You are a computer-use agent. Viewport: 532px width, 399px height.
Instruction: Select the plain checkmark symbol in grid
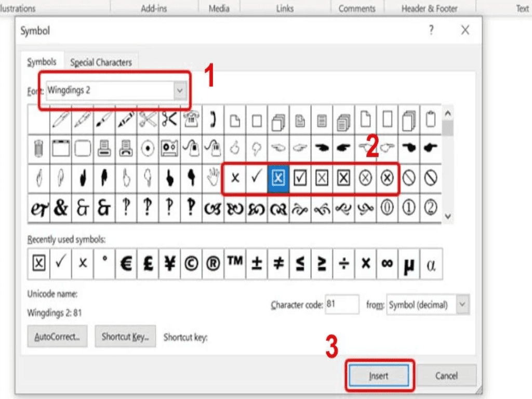click(x=256, y=178)
